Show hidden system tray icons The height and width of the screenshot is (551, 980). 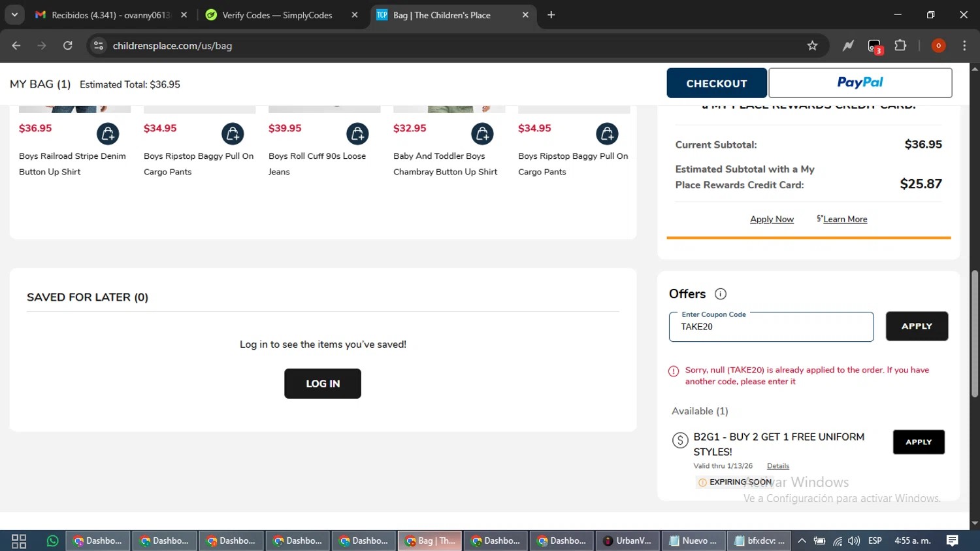[802, 541]
